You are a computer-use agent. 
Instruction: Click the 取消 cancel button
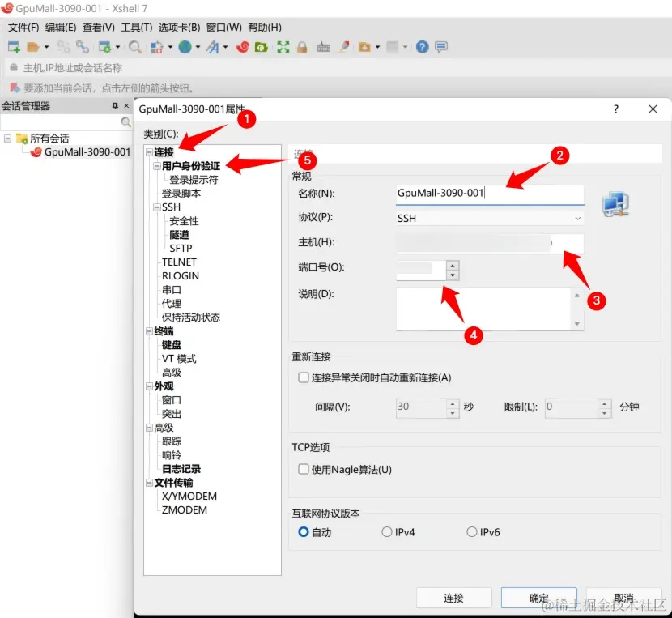pos(623,598)
